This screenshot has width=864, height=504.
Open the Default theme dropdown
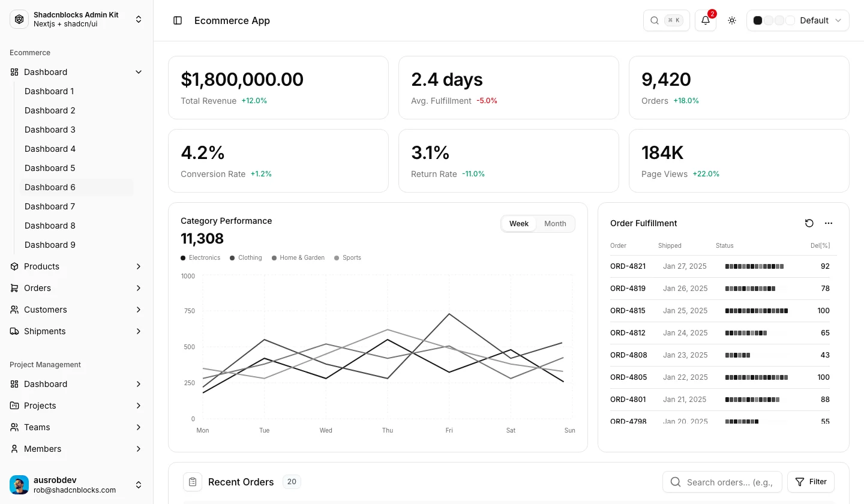(x=798, y=20)
